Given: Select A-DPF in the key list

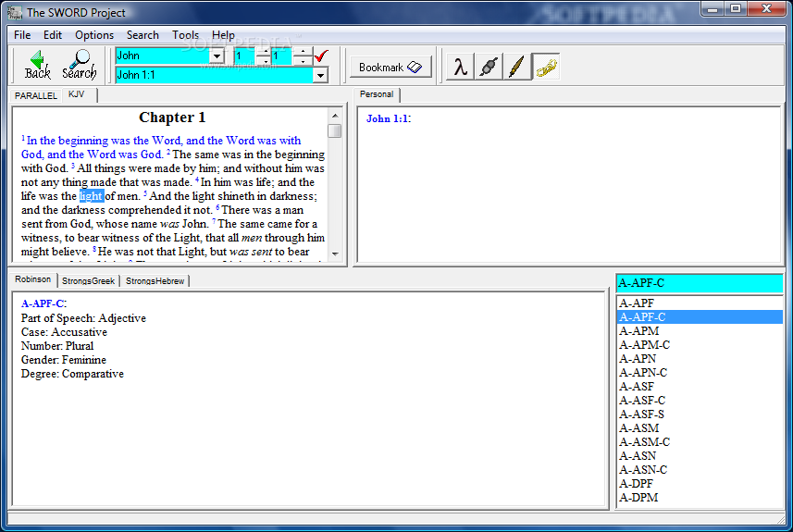Looking at the screenshot, I should tap(700, 484).
